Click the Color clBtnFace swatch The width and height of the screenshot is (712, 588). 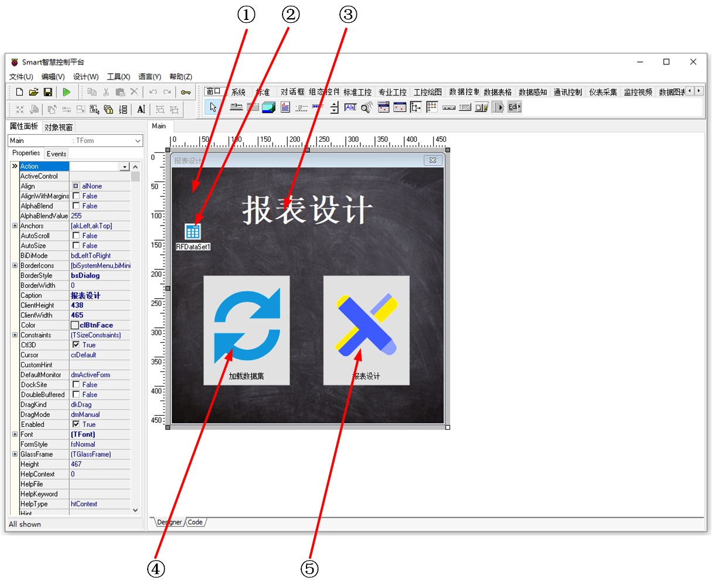pos(75,325)
